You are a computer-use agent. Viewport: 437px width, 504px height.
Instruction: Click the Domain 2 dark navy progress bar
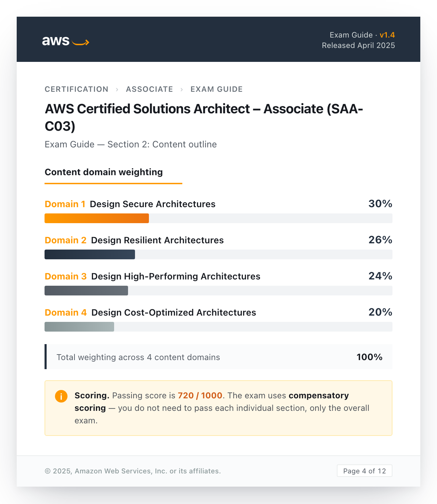click(x=90, y=254)
